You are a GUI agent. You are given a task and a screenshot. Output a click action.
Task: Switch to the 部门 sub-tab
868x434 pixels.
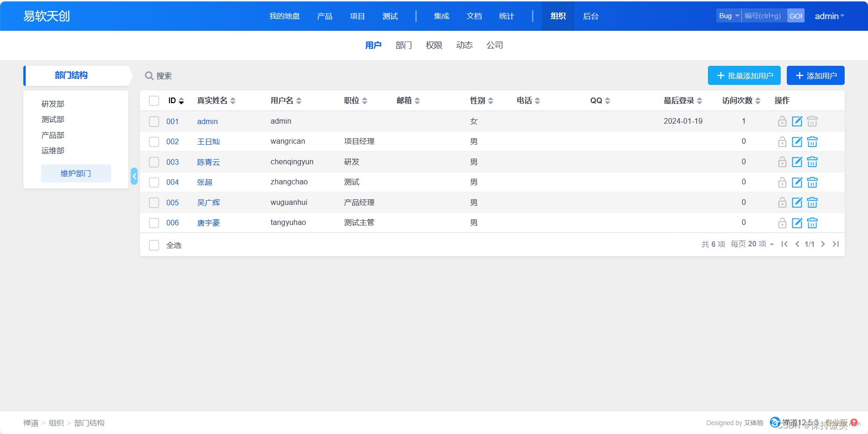pos(404,45)
